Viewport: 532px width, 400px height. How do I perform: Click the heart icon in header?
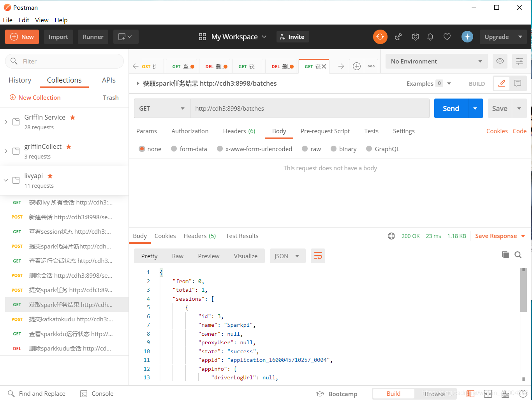click(x=447, y=37)
